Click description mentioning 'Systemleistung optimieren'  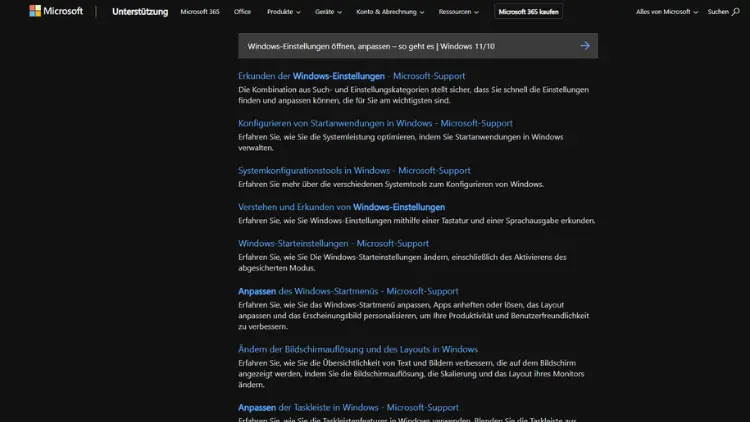401,142
